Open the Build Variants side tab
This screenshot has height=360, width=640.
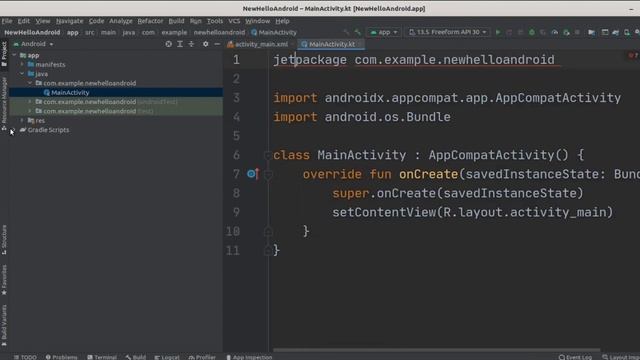tap(4, 325)
